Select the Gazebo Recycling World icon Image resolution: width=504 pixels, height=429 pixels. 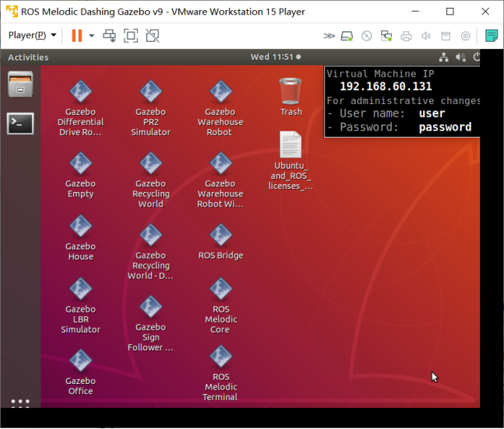tap(150, 180)
